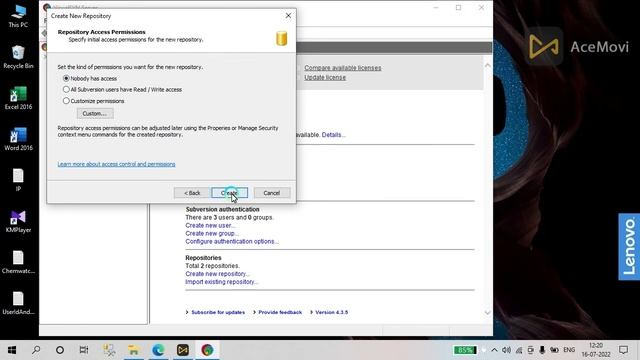Show hidden system tray icons

tap(494, 350)
